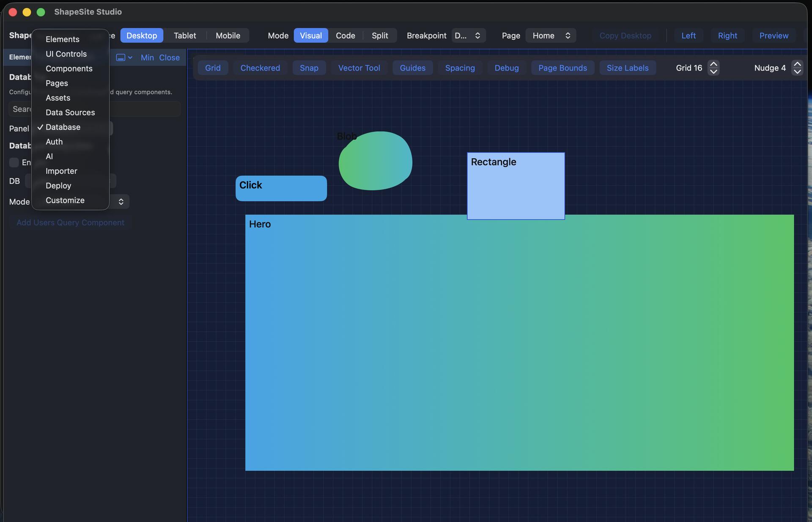Toggle Guides on the canvas toolbar
Image resolution: width=812 pixels, height=522 pixels.
(412, 68)
